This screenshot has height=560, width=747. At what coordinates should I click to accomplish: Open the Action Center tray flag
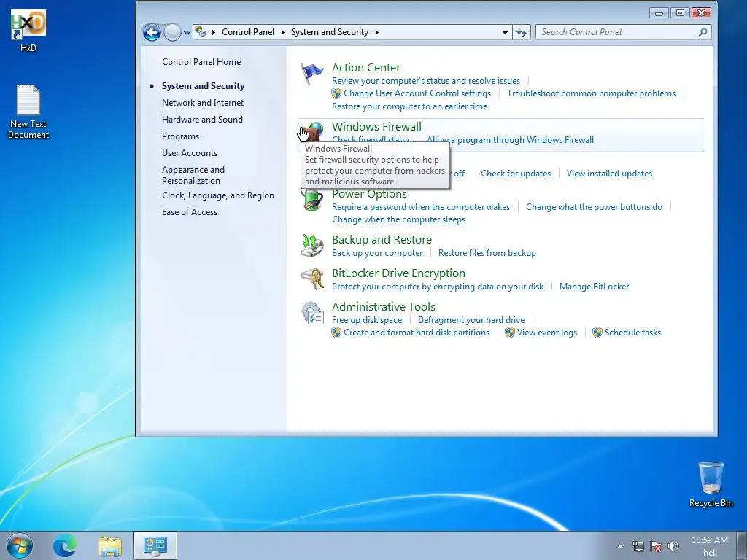656,546
